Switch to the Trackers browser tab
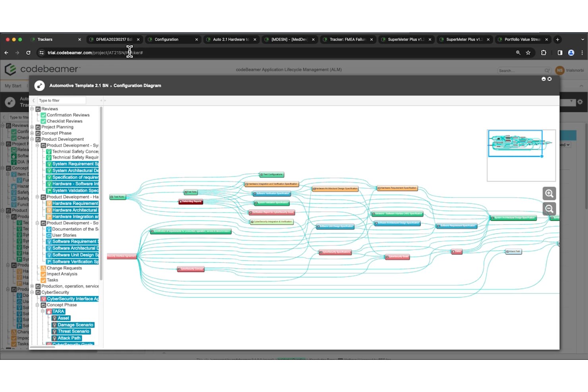The height and width of the screenshot is (392, 588). tap(56, 39)
